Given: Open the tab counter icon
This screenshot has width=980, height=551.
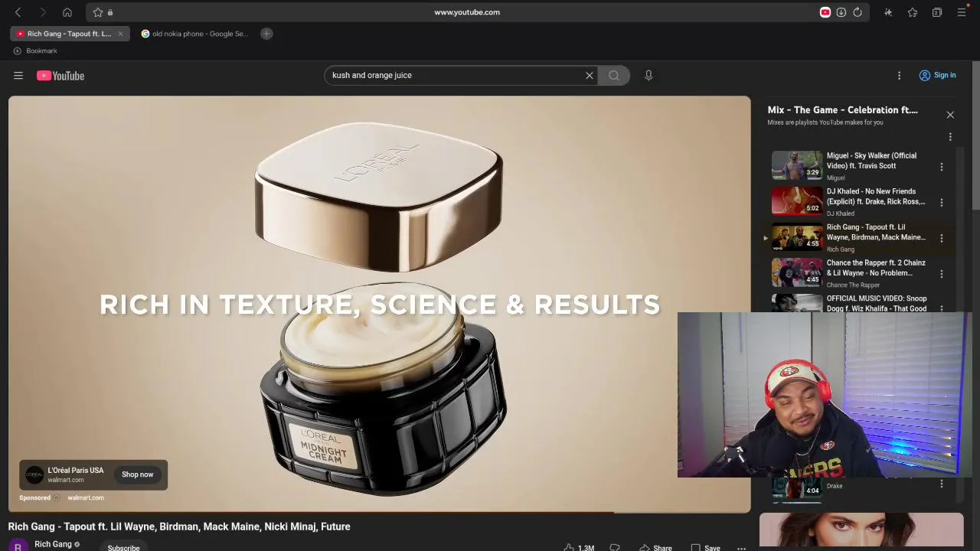Looking at the screenshot, I should (x=937, y=12).
